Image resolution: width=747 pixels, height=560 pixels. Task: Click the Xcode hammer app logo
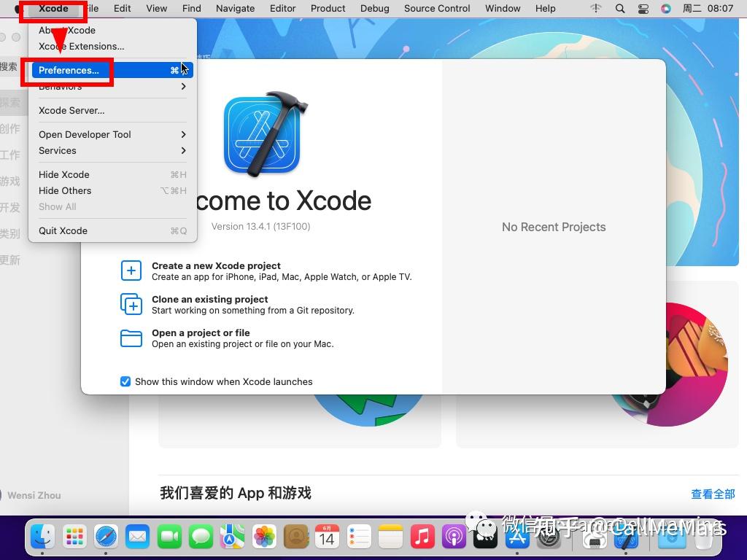pos(266,133)
